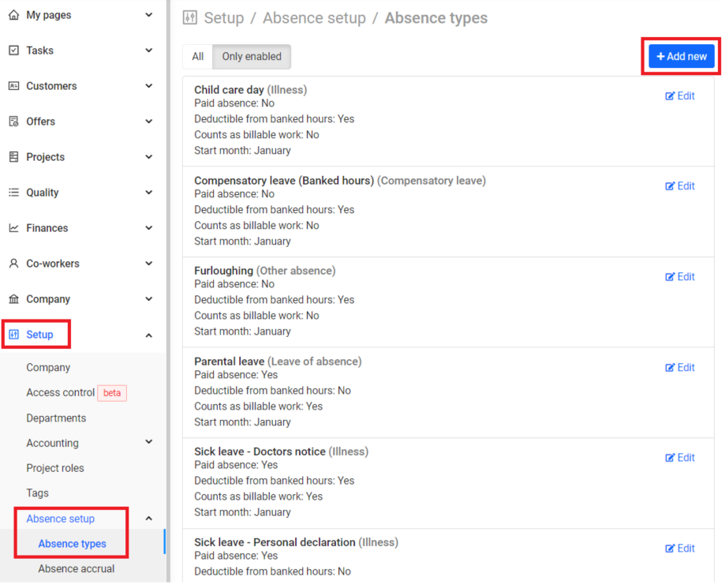Viewport: 725px width, 588px height.
Task: Click the Compensatory leave (Banked hours) title
Action: pyautogui.click(x=284, y=181)
